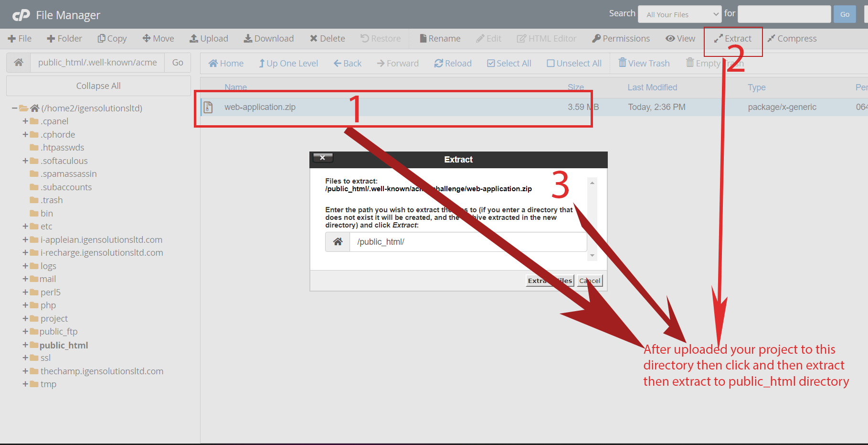Click the Download toolbar icon
The height and width of the screenshot is (445, 868).
[248, 39]
